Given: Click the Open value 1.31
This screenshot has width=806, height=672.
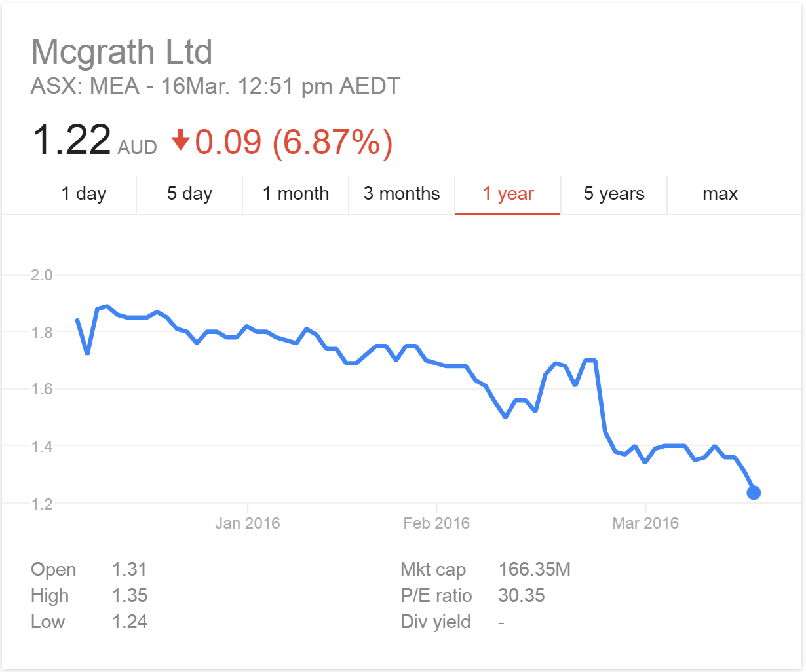Looking at the screenshot, I should (129, 570).
